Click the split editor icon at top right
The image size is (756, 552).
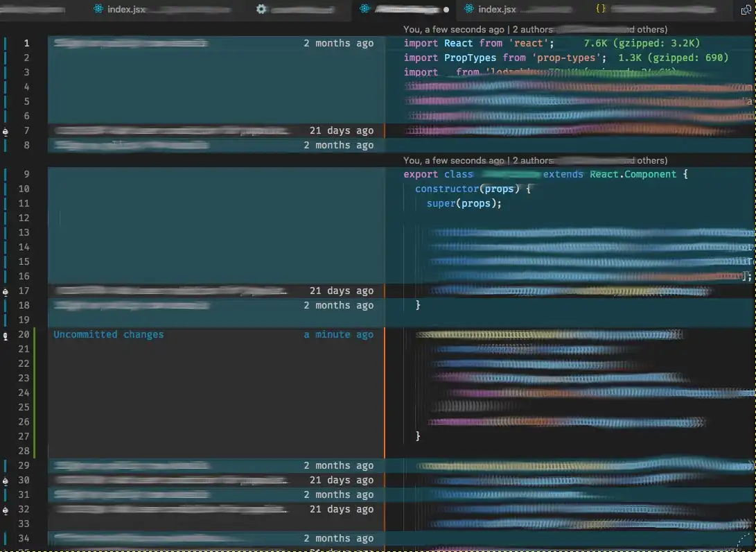746,10
